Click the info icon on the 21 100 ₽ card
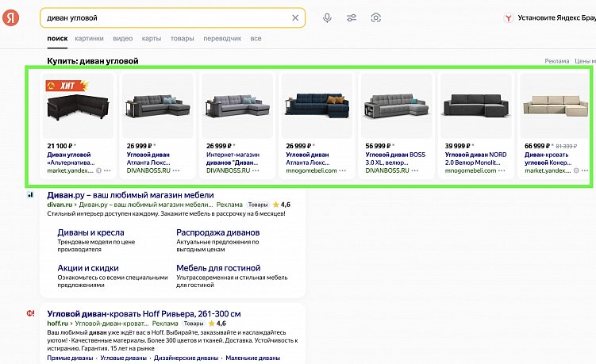This screenshot has height=364, width=596. tap(99, 171)
